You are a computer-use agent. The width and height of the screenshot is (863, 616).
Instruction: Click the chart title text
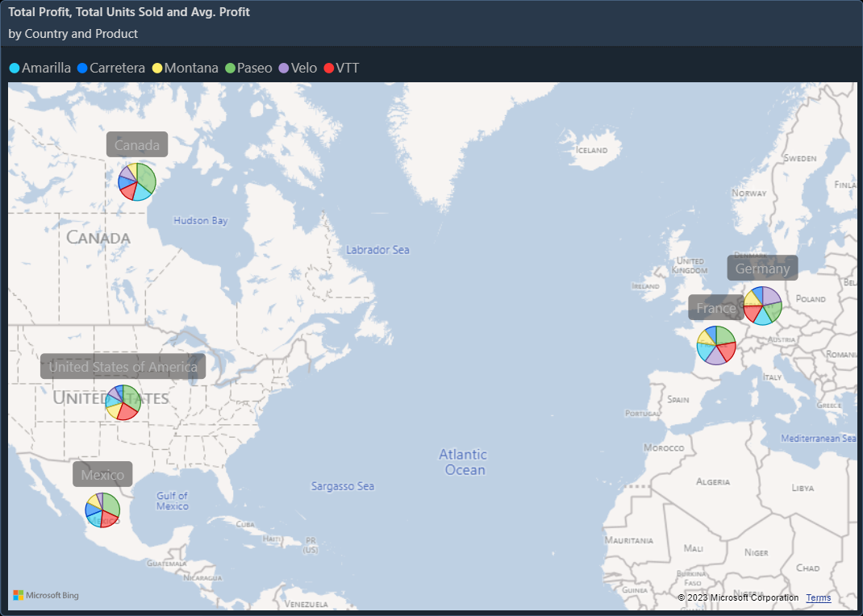tap(129, 12)
